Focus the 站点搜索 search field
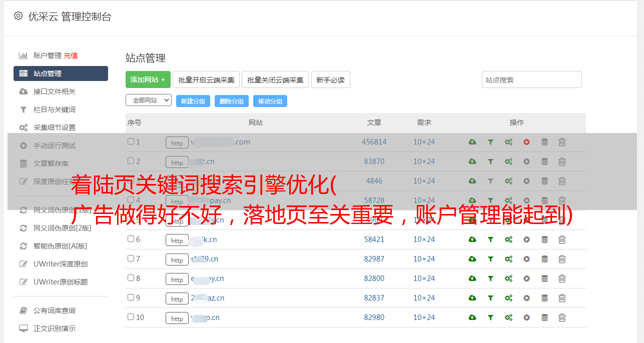 [x=532, y=79]
